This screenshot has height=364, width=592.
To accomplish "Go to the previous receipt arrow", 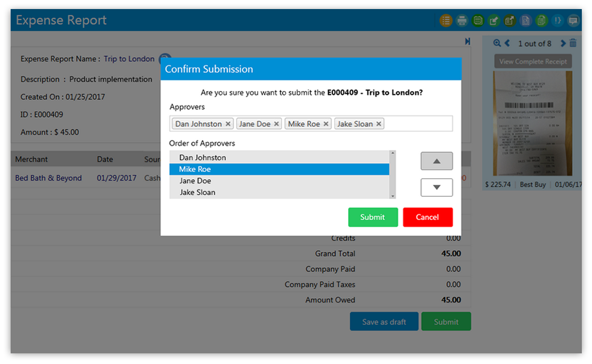I will click(507, 44).
